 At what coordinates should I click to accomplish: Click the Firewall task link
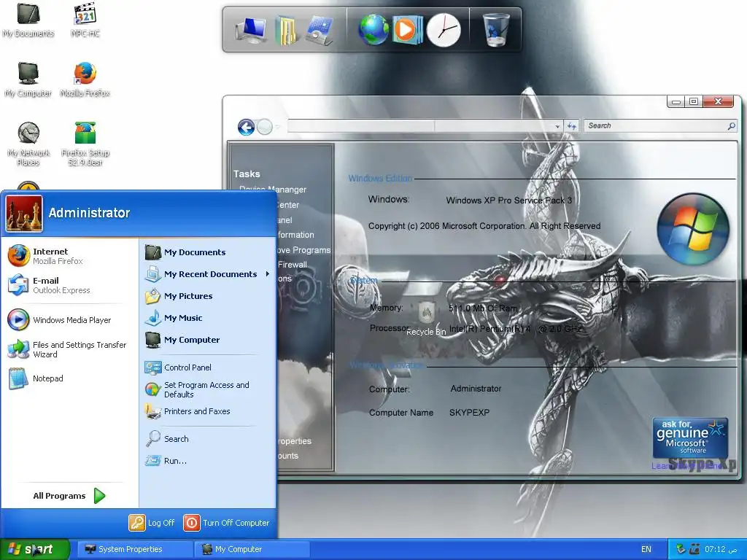pos(293,264)
